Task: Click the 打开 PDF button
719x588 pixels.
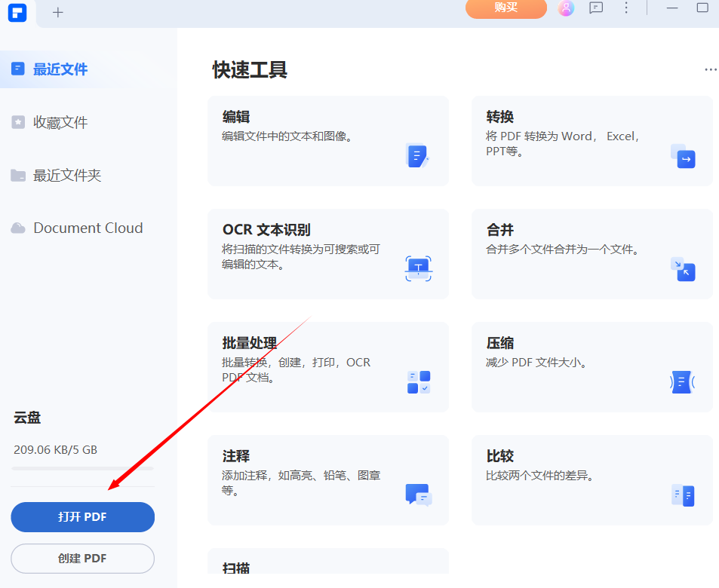Action: (x=82, y=517)
